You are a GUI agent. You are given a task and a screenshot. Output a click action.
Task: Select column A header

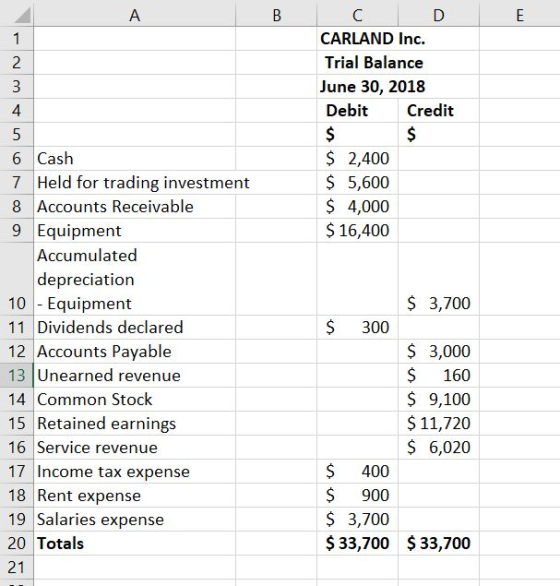[135, 14]
